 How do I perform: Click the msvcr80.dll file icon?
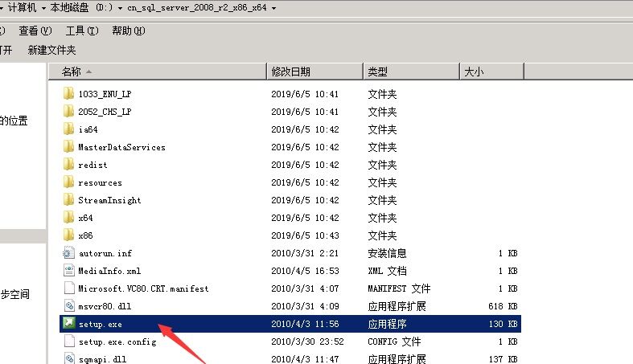pos(68,306)
